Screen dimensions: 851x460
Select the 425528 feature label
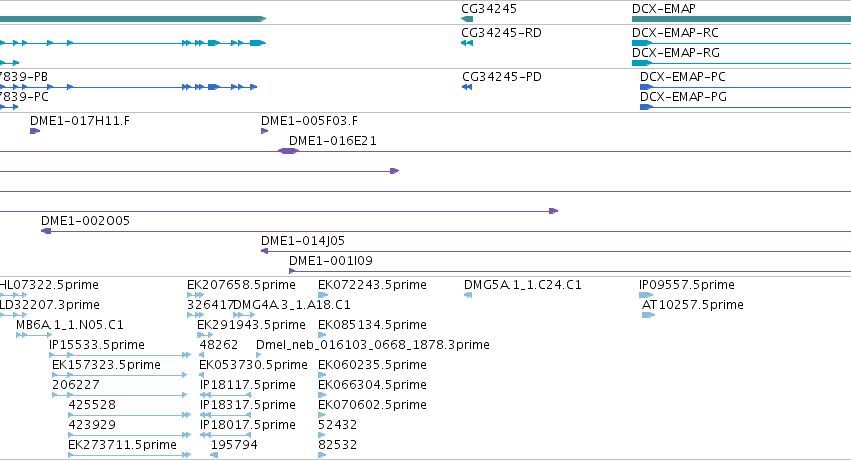coord(92,405)
